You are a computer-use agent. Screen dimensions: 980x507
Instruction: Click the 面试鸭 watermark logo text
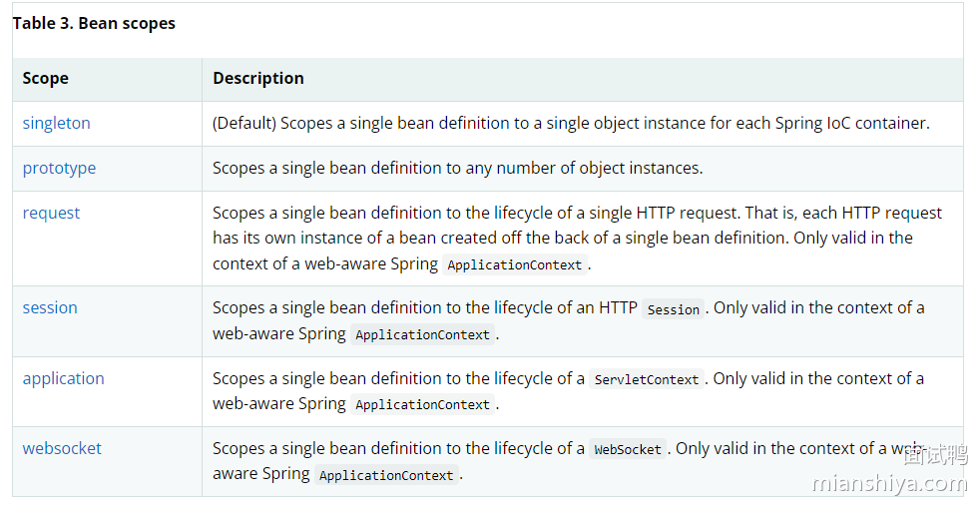[935, 456]
